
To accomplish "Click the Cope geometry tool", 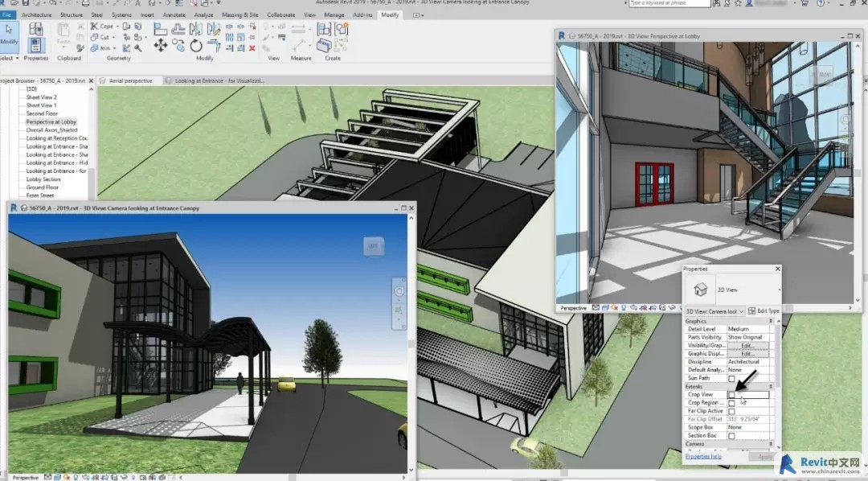I will [102, 26].
